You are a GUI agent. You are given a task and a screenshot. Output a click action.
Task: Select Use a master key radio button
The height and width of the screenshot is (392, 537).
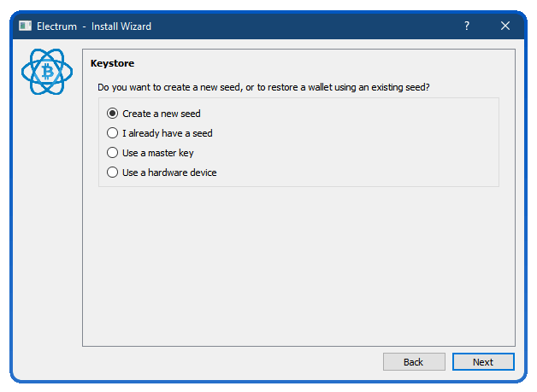(112, 153)
